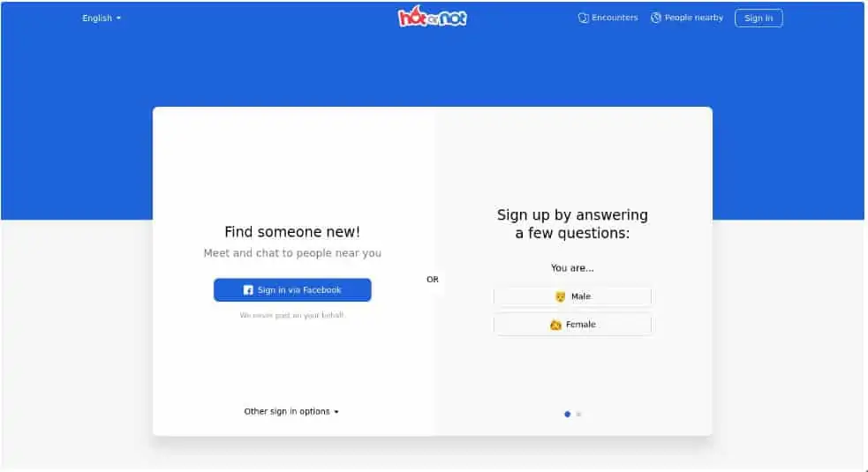
Task: Click the Female emoji icon
Action: pyautogui.click(x=555, y=325)
